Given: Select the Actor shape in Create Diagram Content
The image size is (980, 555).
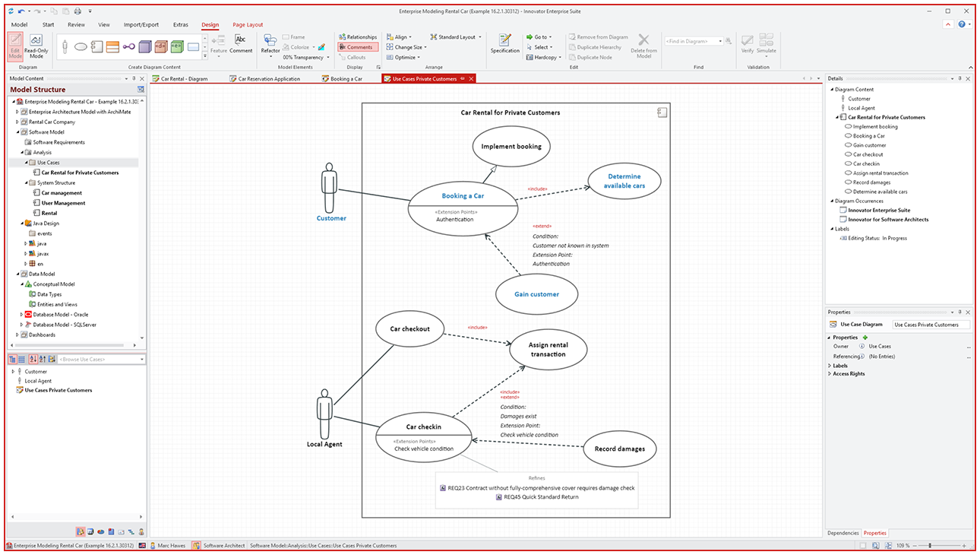Looking at the screenshot, I should point(65,46).
